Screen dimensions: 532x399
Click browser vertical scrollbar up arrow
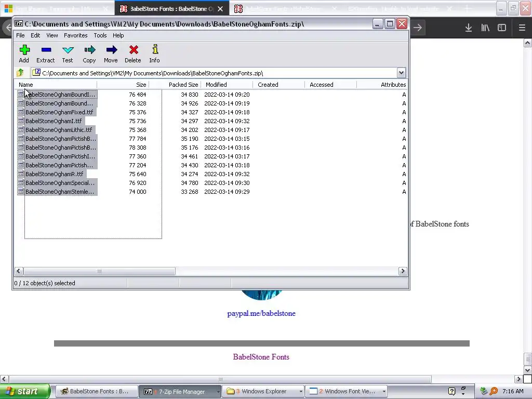pyautogui.click(x=528, y=43)
